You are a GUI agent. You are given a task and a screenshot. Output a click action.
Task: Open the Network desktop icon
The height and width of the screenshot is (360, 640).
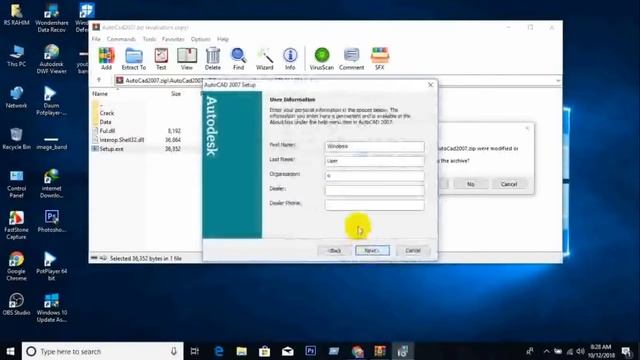pos(16,97)
